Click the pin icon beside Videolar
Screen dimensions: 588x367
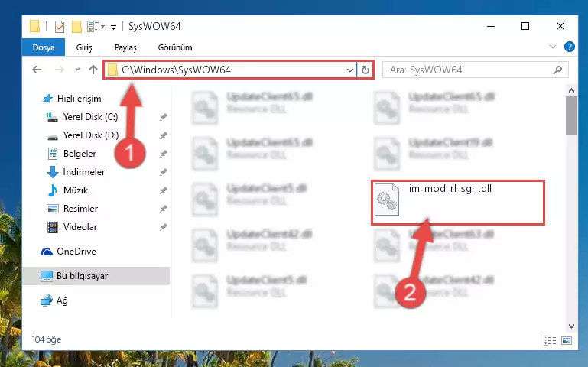tap(163, 228)
